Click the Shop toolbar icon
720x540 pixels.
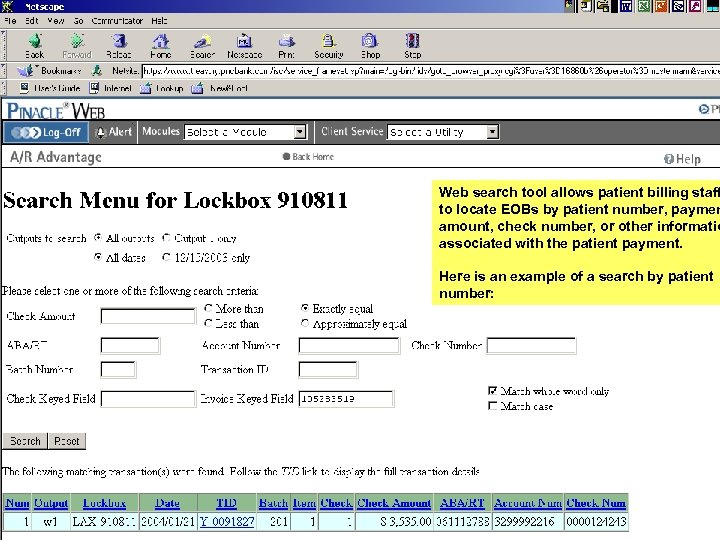click(x=370, y=41)
